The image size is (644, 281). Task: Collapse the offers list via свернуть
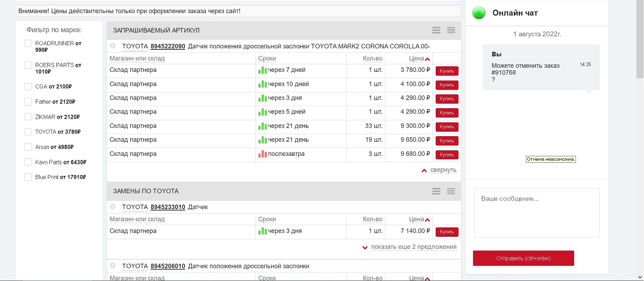coord(443,170)
